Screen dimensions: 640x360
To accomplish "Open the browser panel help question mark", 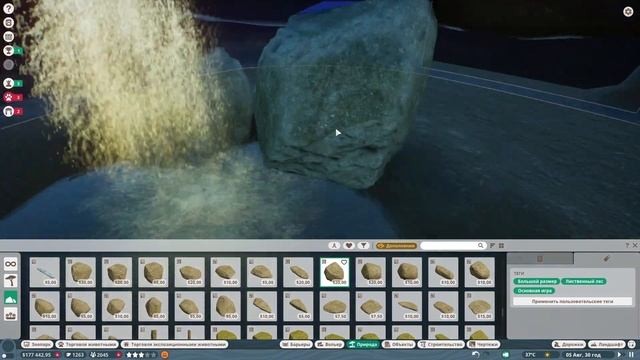I will coord(627,245).
